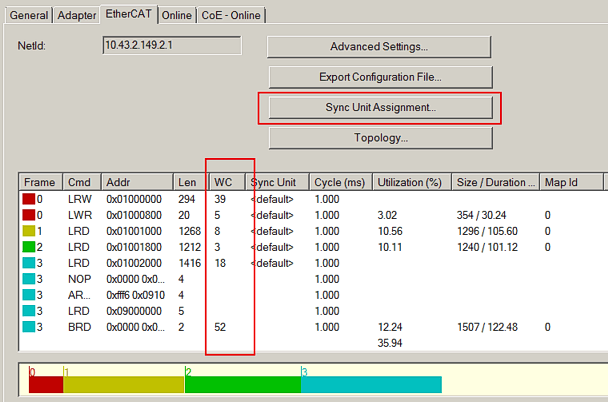Click the Size / Duration column header
608x402 pixels.
tap(495, 182)
